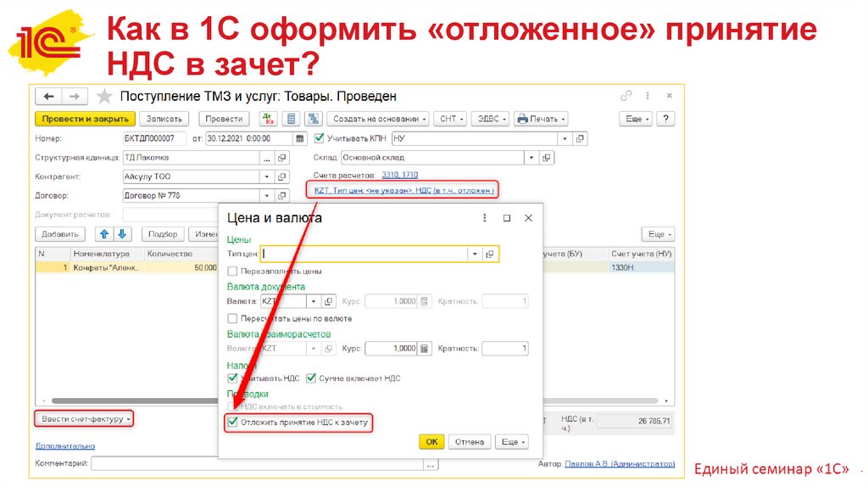The height and width of the screenshot is (487, 868).
Task: Click the Записать button
Action: (x=164, y=119)
